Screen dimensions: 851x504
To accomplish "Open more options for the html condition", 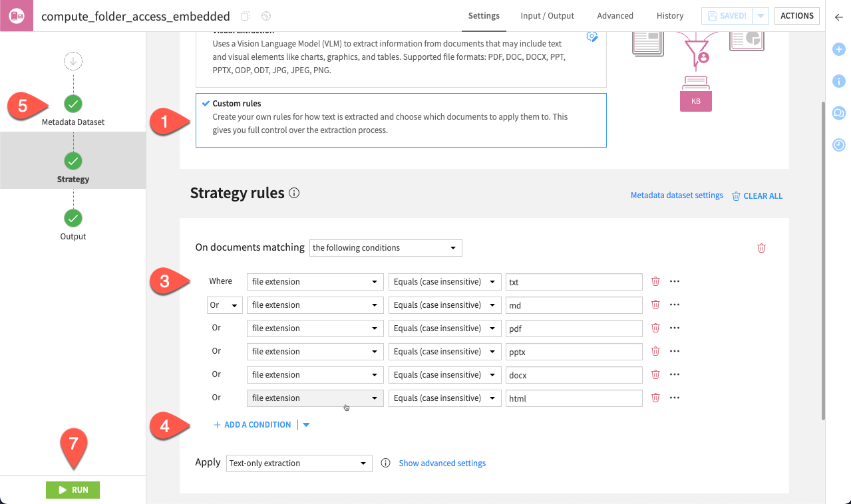I will [675, 398].
